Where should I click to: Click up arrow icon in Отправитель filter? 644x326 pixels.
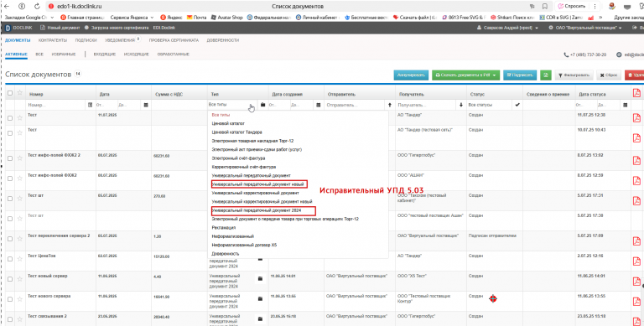(x=389, y=105)
